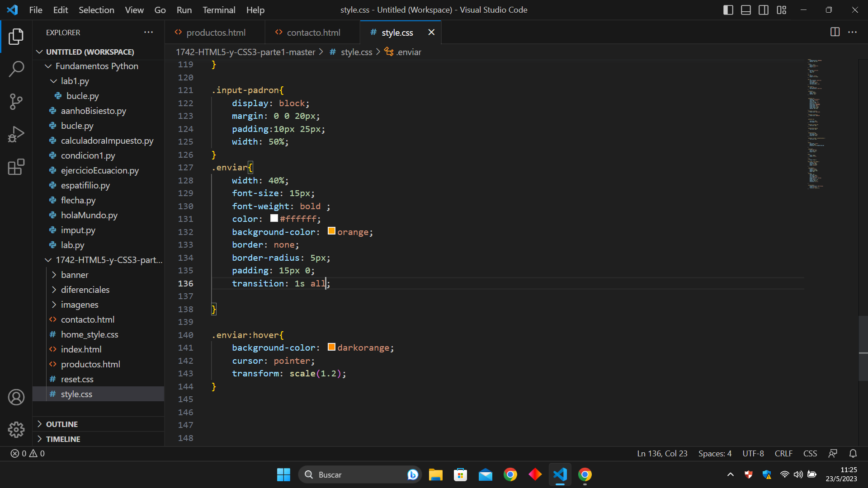Click the feedback icon in status bar

pyautogui.click(x=833, y=453)
